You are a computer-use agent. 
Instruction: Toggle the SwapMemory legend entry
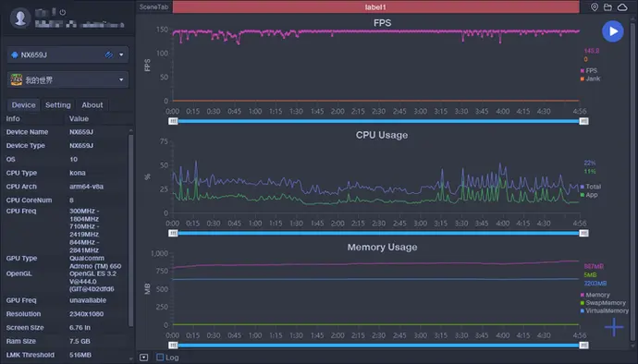click(x=603, y=303)
